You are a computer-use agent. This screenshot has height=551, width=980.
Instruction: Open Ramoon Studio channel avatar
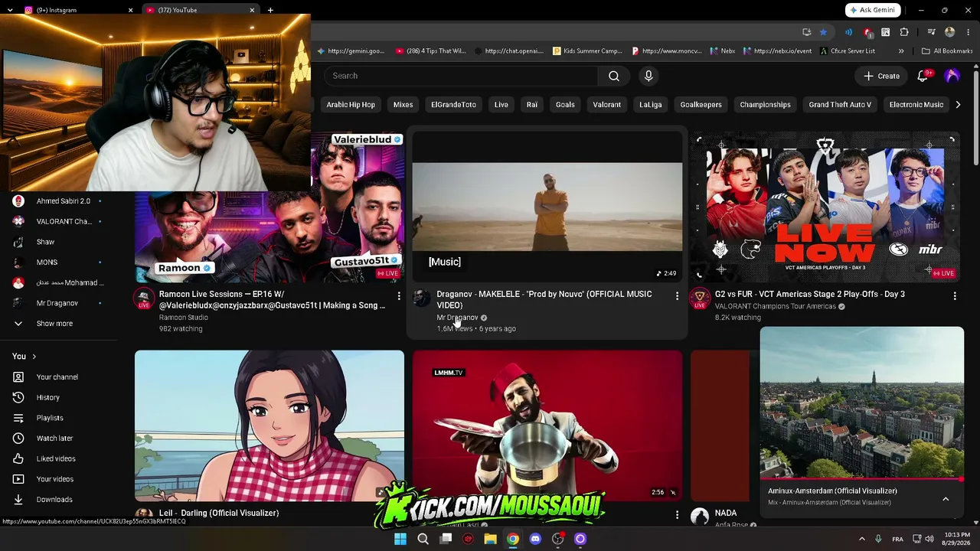144,298
